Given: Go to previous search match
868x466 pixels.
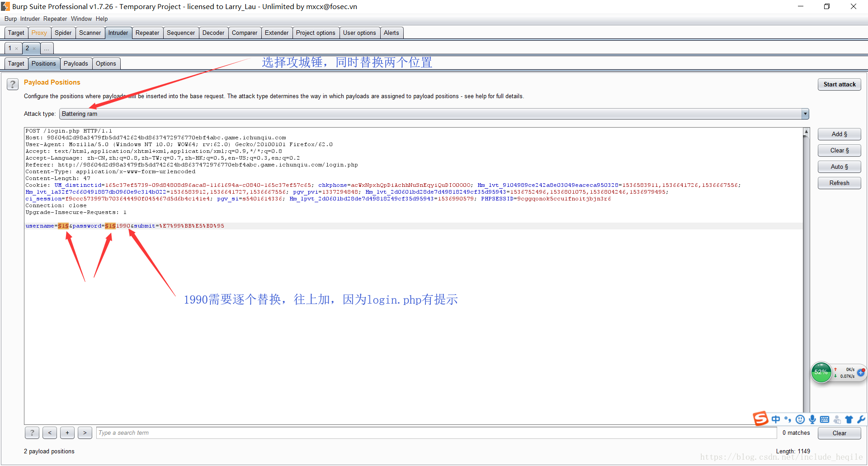Looking at the screenshot, I should tap(50, 433).
